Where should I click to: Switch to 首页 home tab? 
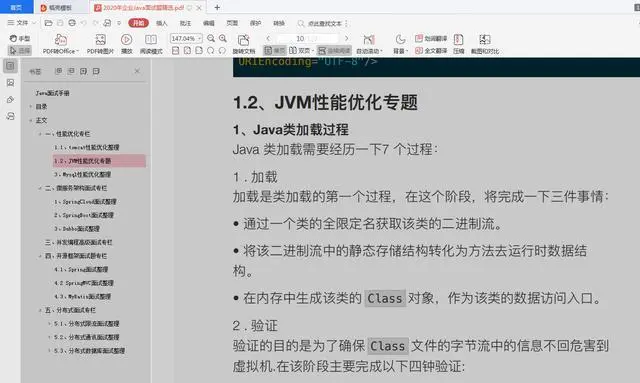pos(16,7)
